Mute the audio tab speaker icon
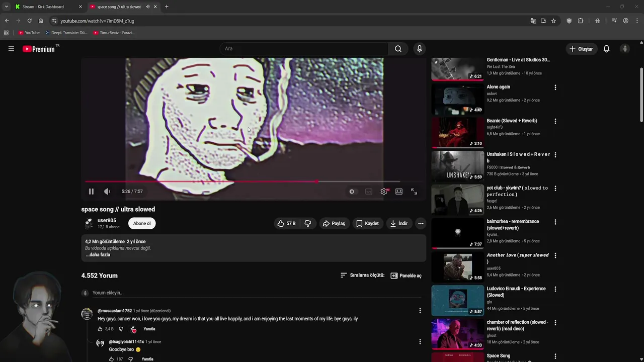Viewport: 644px width, 362px height. pos(147,7)
